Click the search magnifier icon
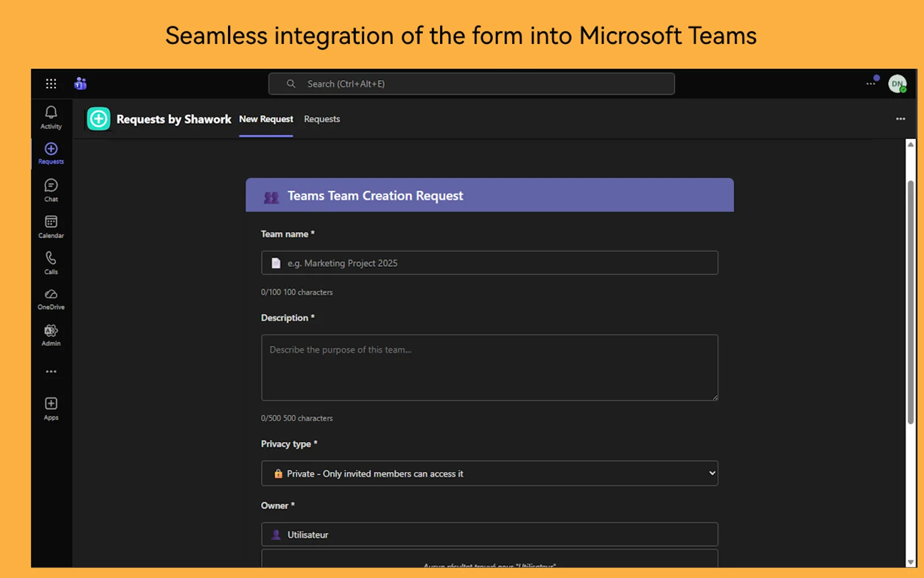Viewport: 924px width, 578px height. pos(291,84)
